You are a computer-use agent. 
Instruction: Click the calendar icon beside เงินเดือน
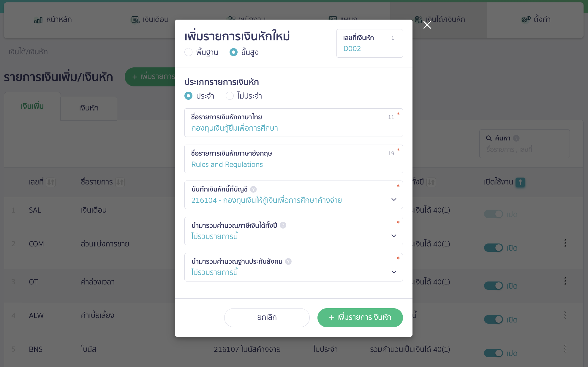point(135,19)
